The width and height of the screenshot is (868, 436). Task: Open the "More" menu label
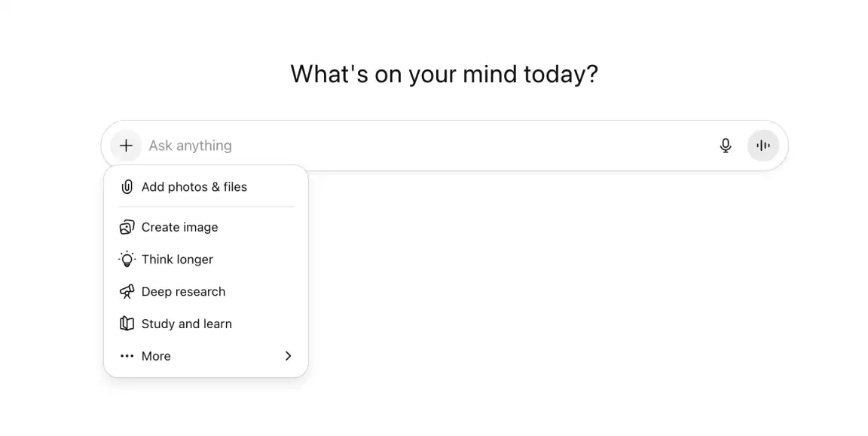pyautogui.click(x=156, y=356)
